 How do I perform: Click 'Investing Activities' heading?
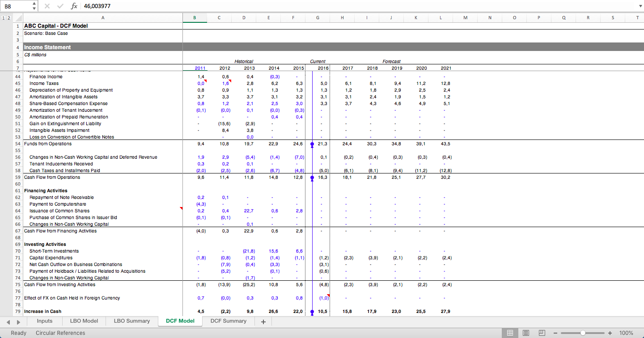45,245
